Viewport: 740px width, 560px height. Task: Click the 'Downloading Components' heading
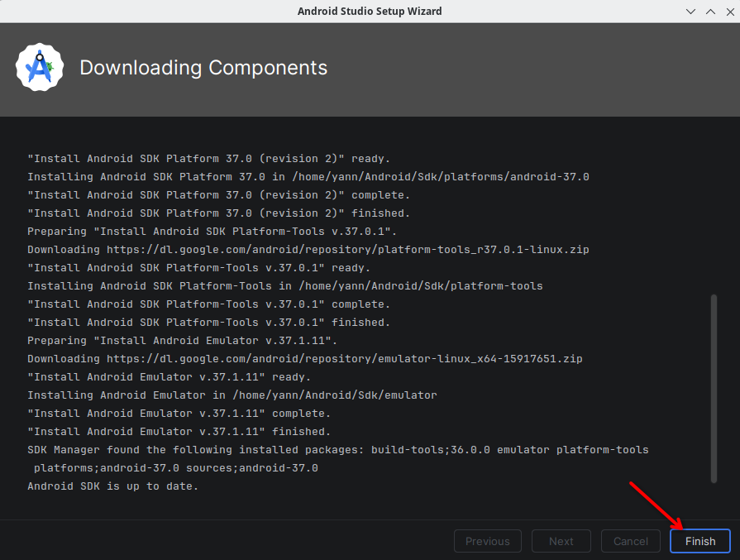tap(203, 68)
